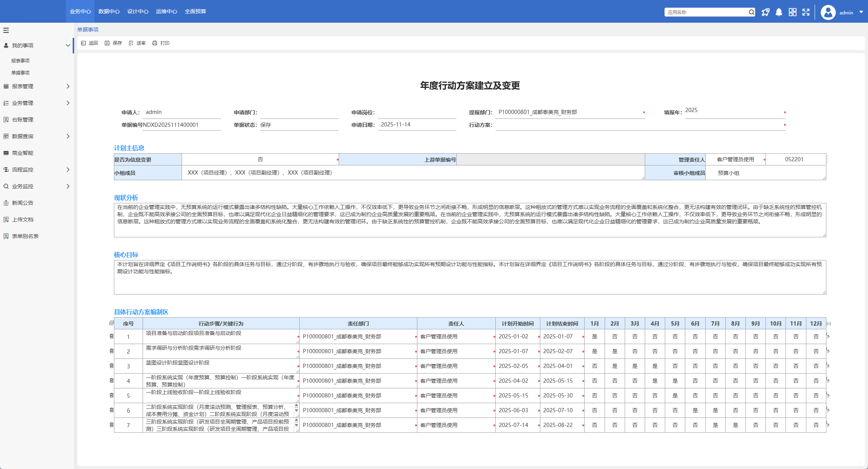Viewport: 868px width, 469px height.
Task: Toggle 是否为信息变更 value 否
Action: tap(260, 159)
